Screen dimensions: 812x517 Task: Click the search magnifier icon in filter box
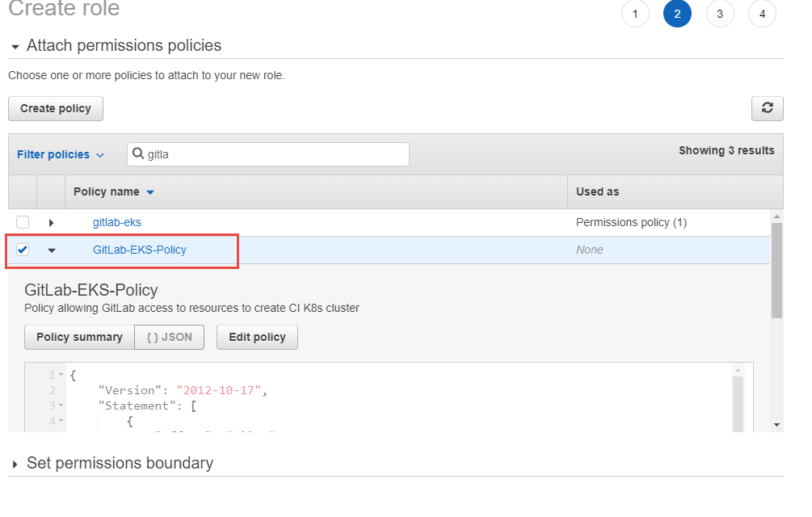tap(137, 153)
